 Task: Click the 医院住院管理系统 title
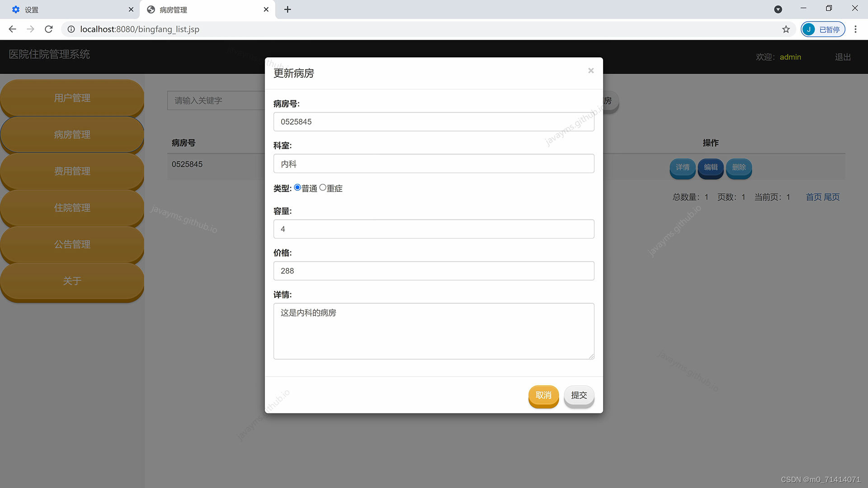click(49, 54)
